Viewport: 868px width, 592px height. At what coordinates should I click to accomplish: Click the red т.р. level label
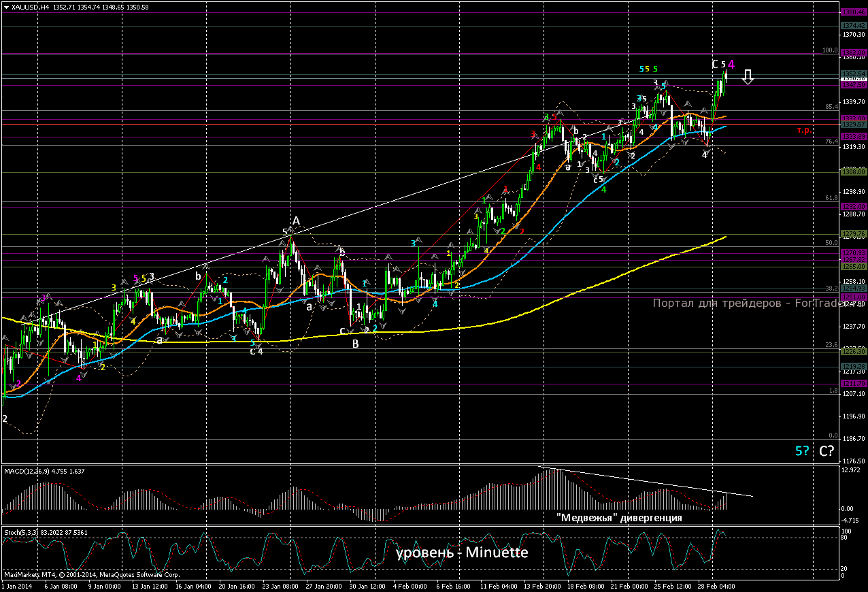(x=803, y=129)
